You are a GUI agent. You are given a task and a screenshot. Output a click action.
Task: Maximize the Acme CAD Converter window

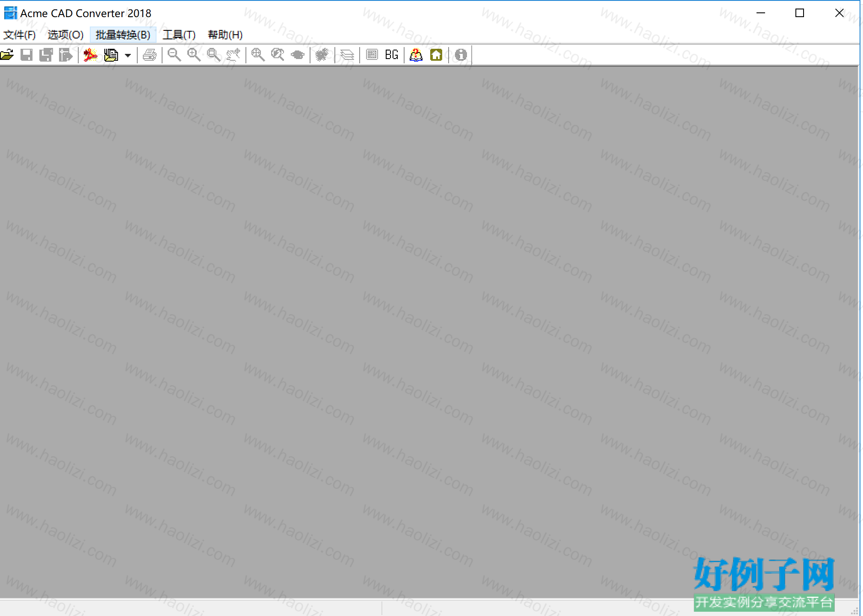[800, 13]
